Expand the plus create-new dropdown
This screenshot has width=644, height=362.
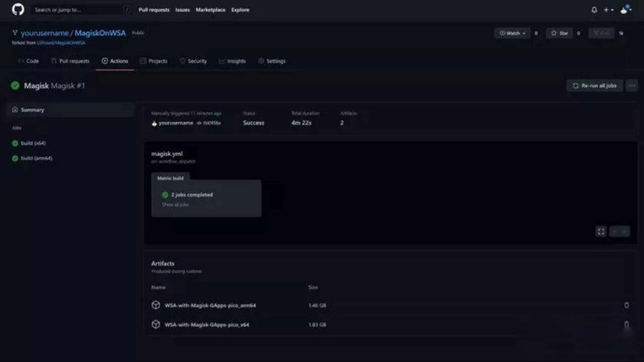(x=609, y=10)
